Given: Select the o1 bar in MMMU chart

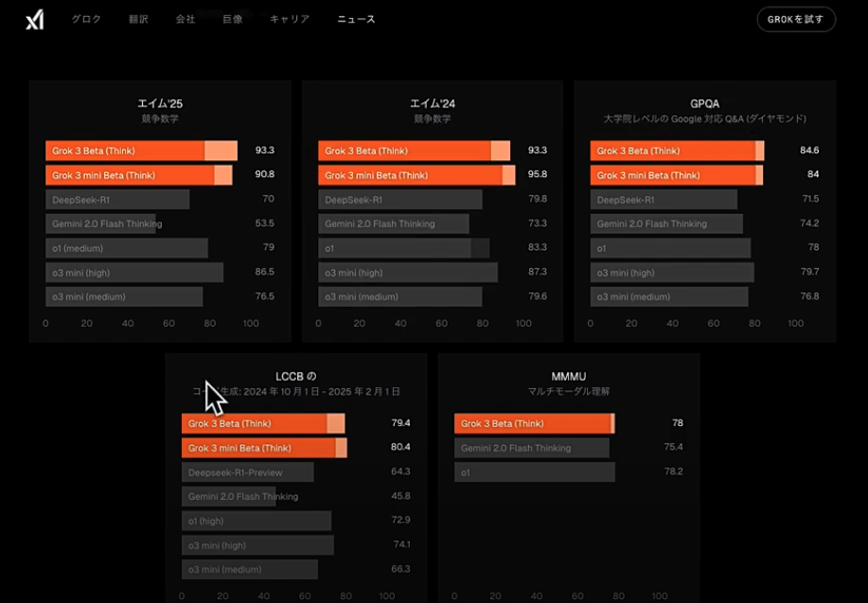Looking at the screenshot, I should click(x=535, y=472).
